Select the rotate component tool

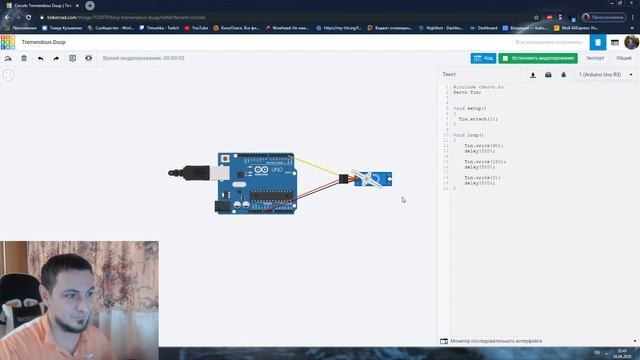pos(8,58)
